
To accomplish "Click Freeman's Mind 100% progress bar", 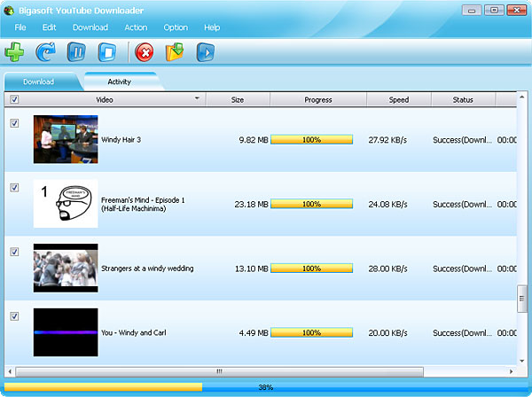I will [x=311, y=204].
